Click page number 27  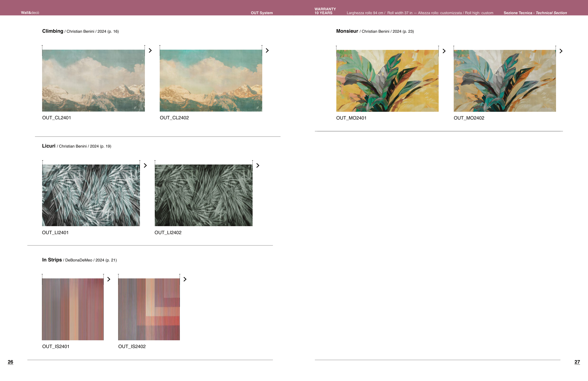pos(577,362)
